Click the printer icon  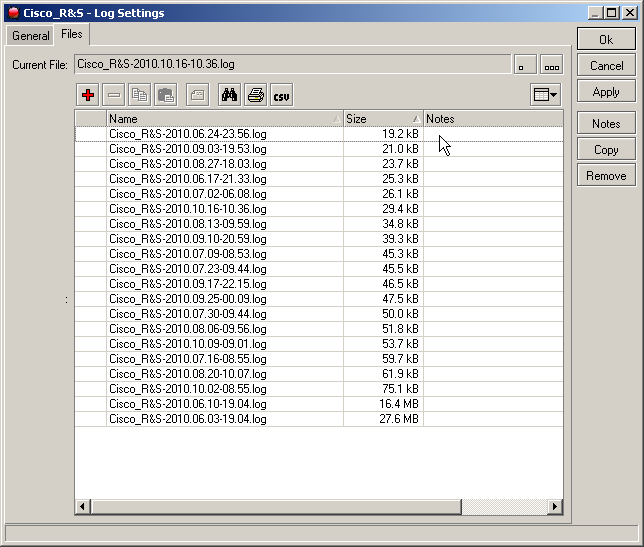255,95
